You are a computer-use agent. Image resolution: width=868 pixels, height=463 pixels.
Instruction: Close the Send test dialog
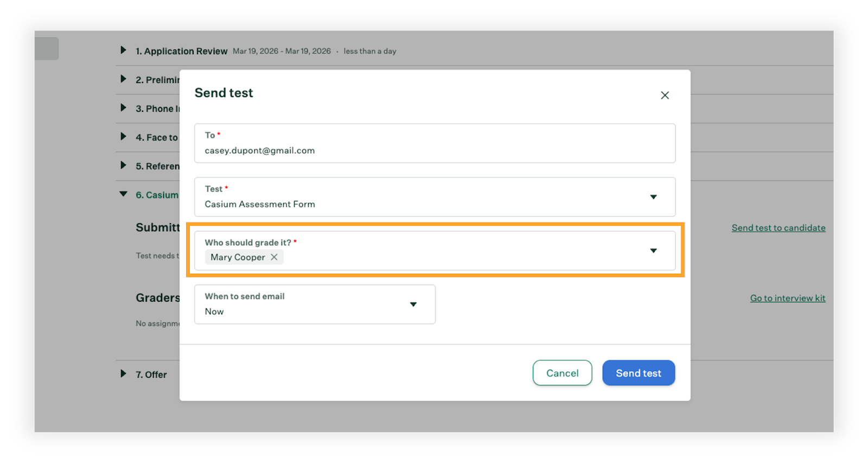pyautogui.click(x=665, y=96)
